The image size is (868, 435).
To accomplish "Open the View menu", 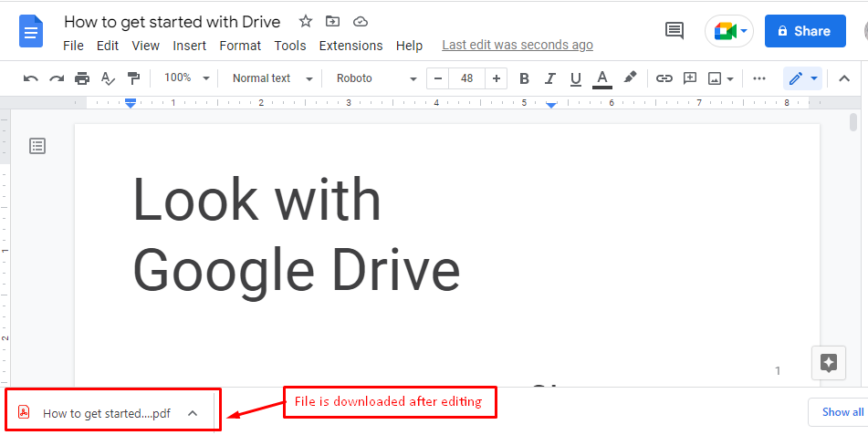I will click(x=146, y=46).
